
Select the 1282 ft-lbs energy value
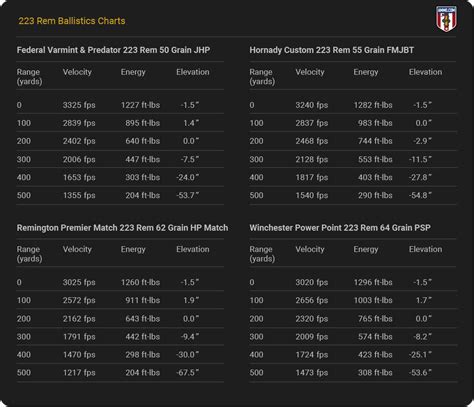(x=373, y=105)
